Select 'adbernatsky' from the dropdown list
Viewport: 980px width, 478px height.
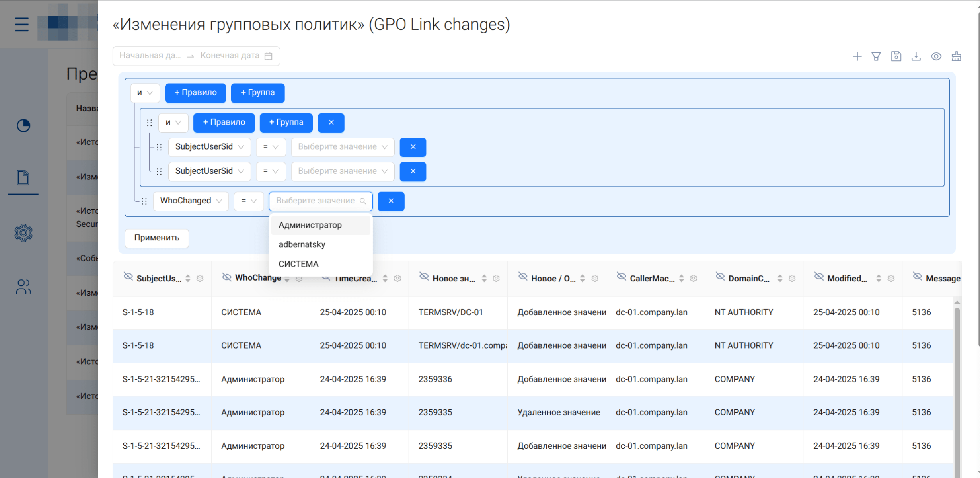(x=302, y=245)
